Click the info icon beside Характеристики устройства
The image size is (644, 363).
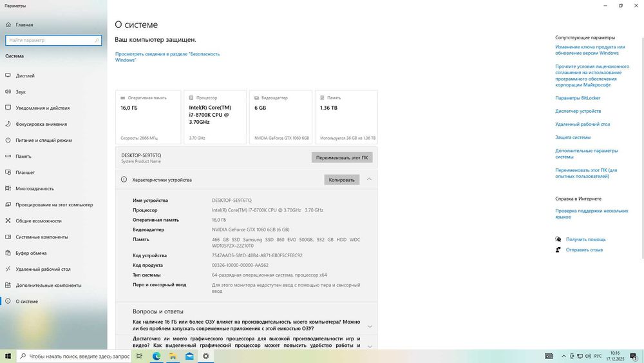pyautogui.click(x=124, y=180)
